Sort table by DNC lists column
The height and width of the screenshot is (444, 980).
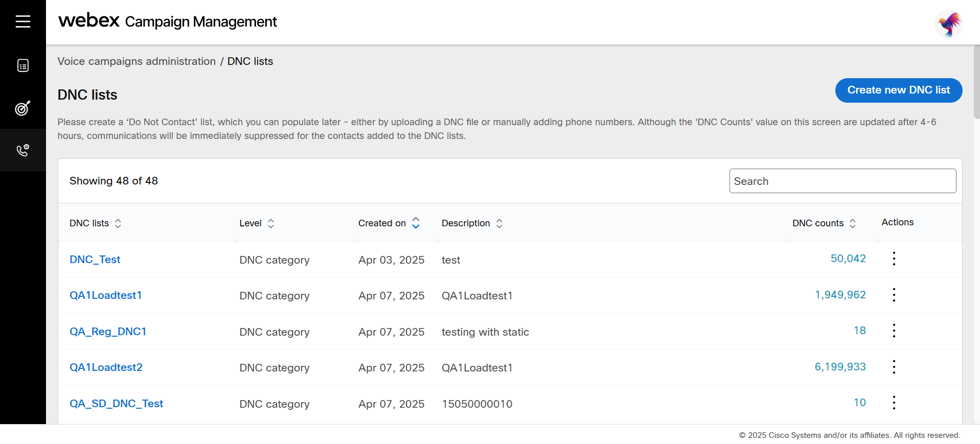pos(118,223)
